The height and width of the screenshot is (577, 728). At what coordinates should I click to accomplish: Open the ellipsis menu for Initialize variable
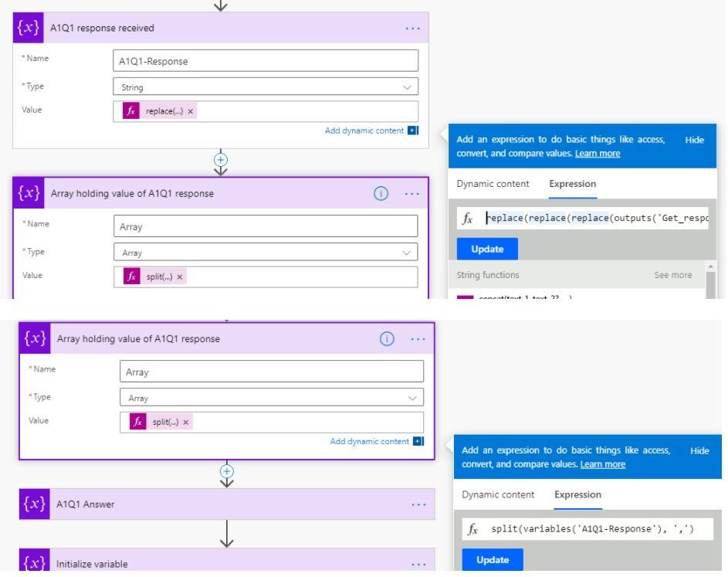click(418, 565)
